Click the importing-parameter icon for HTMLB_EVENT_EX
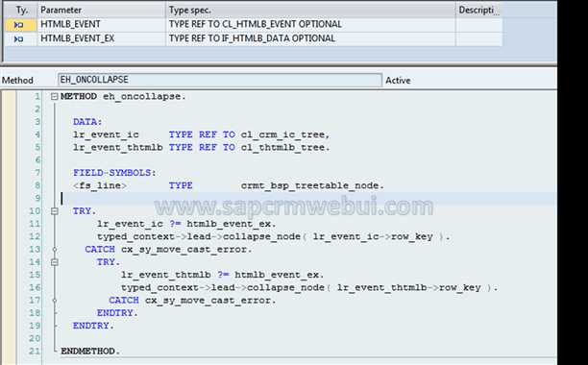The width and height of the screenshot is (588, 365). pos(19,39)
